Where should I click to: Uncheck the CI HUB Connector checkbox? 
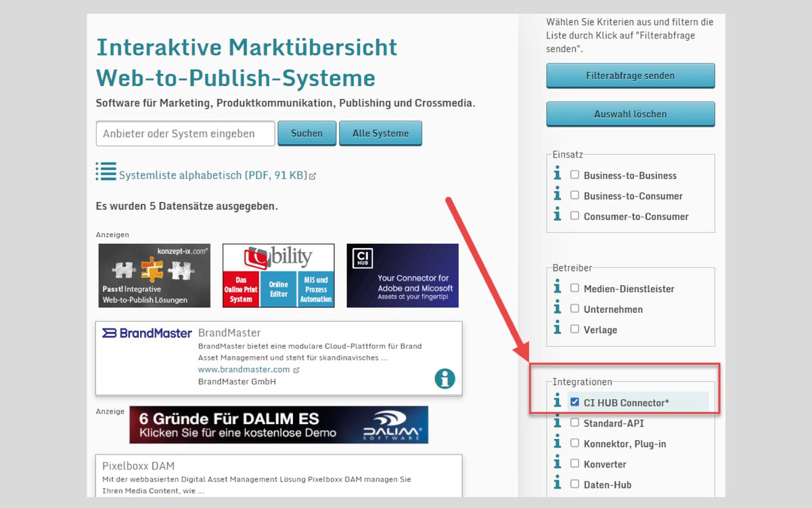tap(574, 402)
